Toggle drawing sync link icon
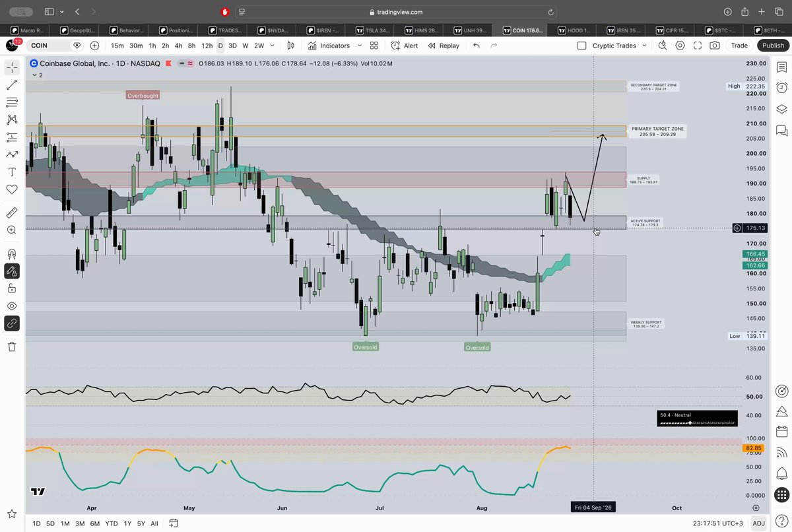Viewport: 792px width, 532px height. tap(12, 323)
